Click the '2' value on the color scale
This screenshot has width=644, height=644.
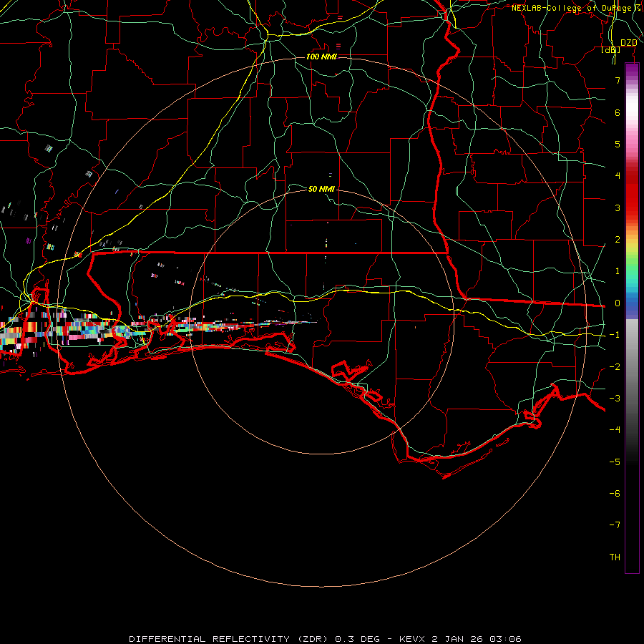point(618,240)
